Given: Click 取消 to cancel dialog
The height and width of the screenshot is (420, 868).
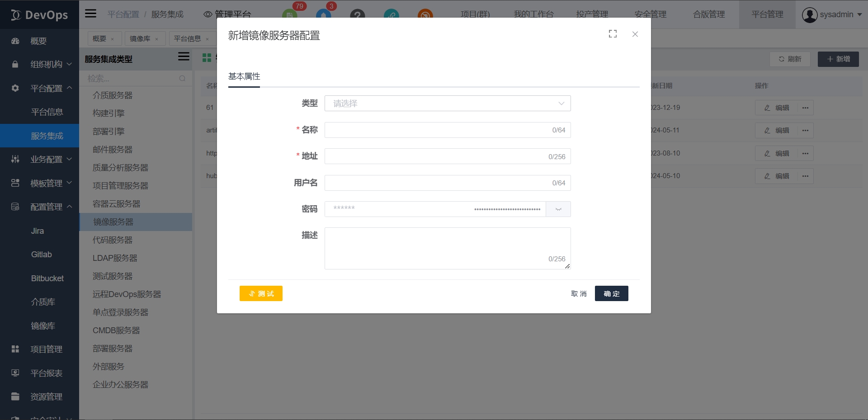Looking at the screenshot, I should pyautogui.click(x=579, y=294).
